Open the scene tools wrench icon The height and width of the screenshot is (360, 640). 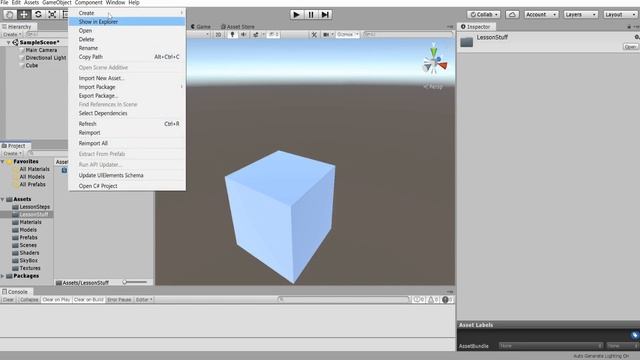[314, 35]
